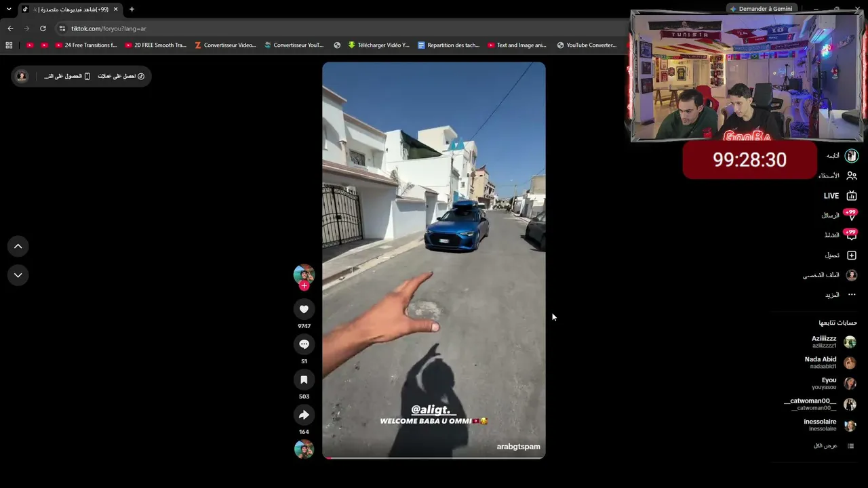Screen dimensions: 868x488
Task: Open a new browser tab
Action: click(132, 9)
